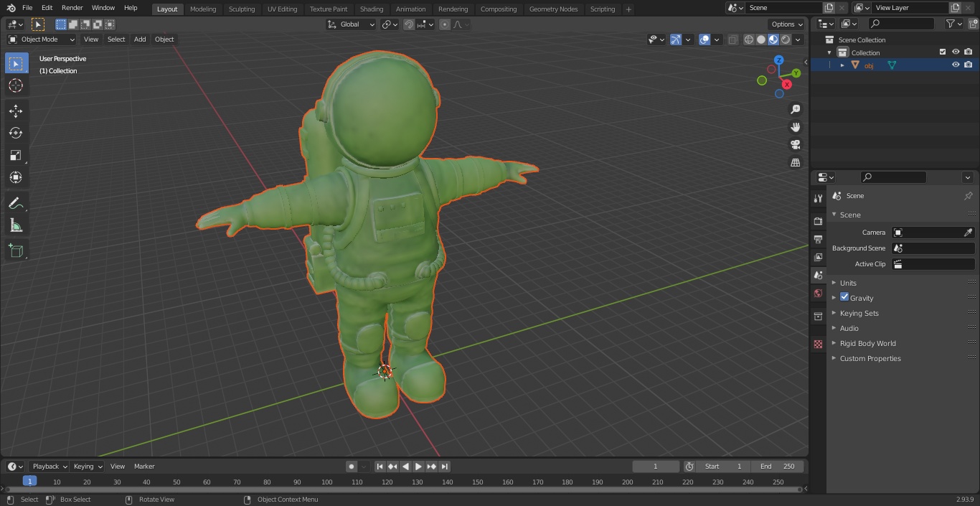Click the Marker menu in timeline
980x506 pixels.
pyautogui.click(x=144, y=467)
